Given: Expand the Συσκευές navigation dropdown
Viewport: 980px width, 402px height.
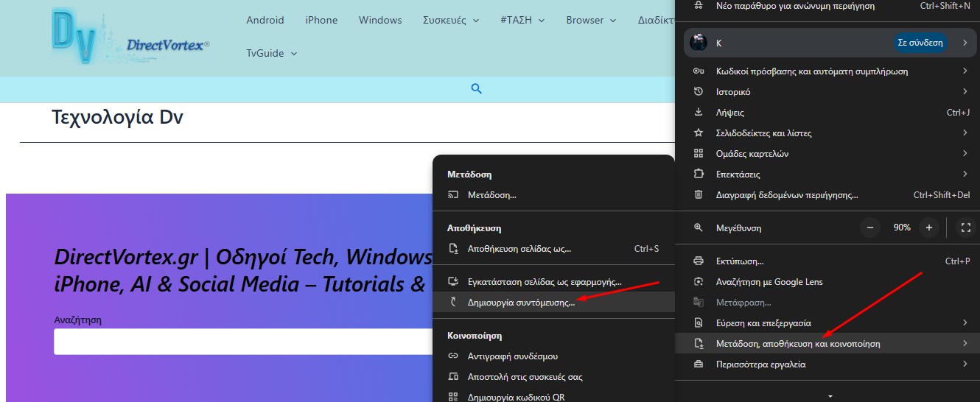Looking at the screenshot, I should point(451,20).
